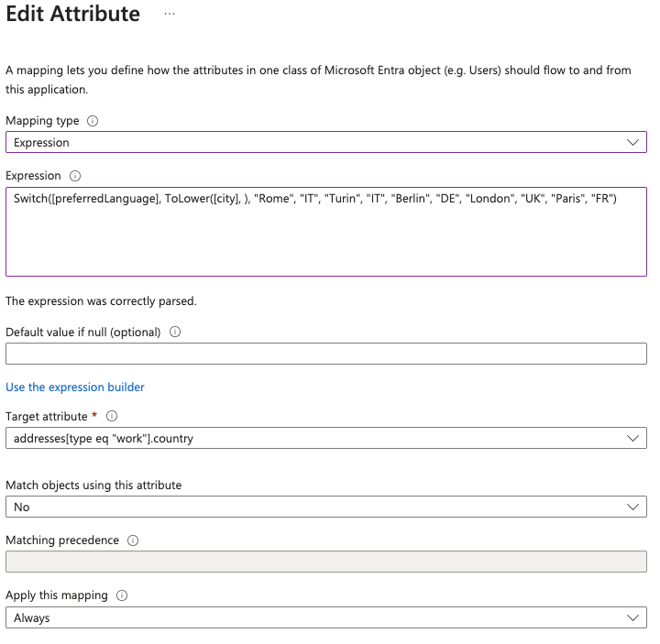This screenshot has height=644, width=660.
Task: Click the disabled Matching precedence field
Action: click(326, 562)
